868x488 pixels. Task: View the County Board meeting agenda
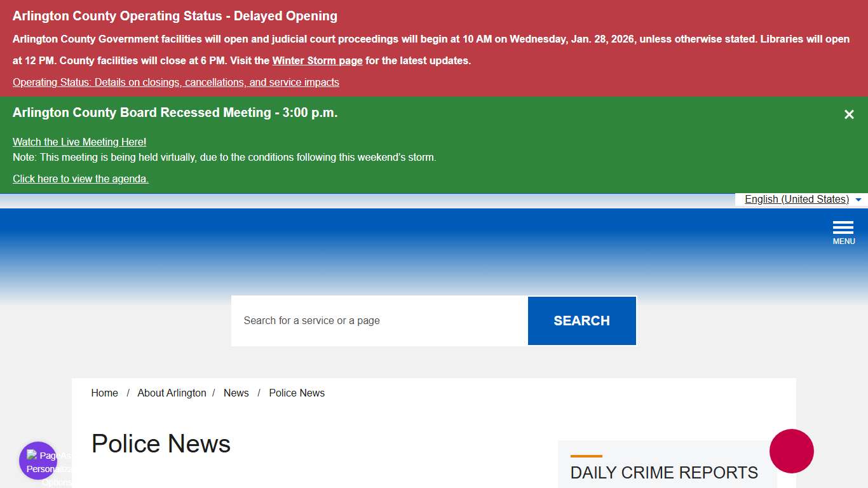[80, 179]
